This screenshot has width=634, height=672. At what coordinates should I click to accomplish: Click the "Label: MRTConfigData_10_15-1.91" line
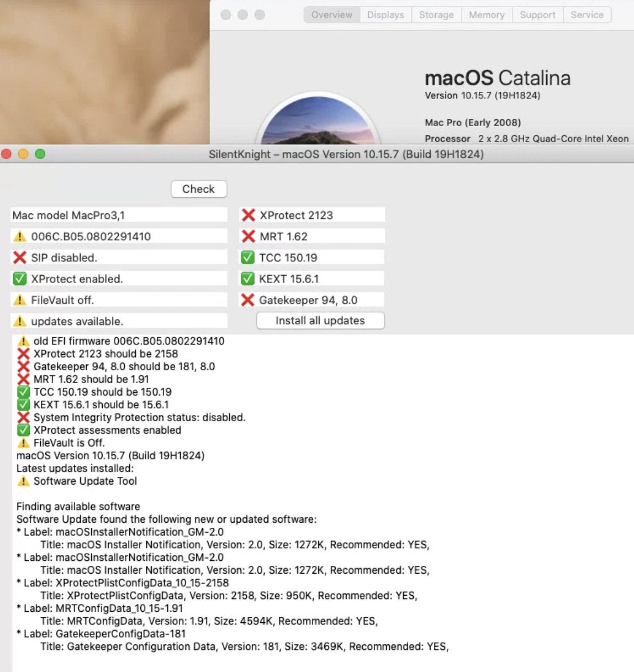(x=99, y=608)
